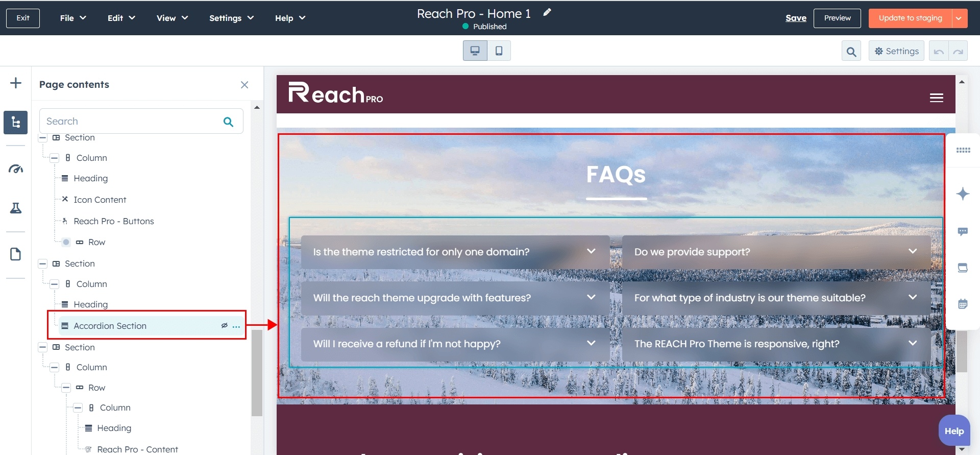Click the window panel icon in right rail
This screenshot has height=455, width=980.
[x=963, y=268]
